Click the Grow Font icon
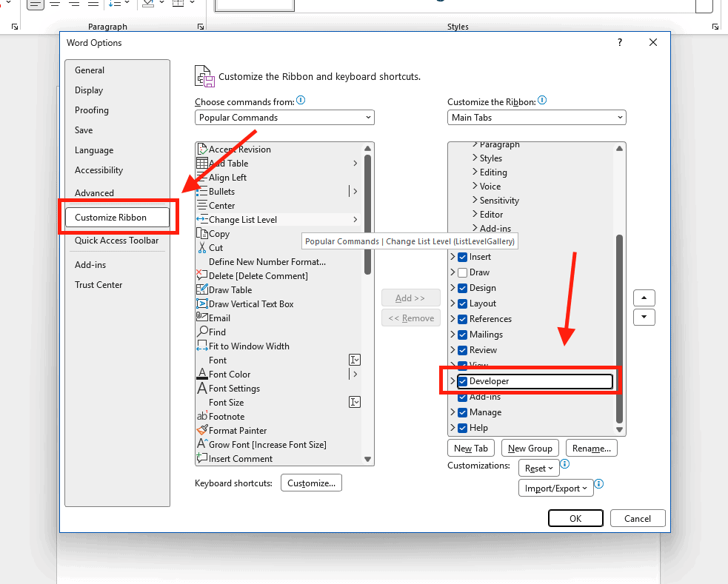The image size is (728, 584). [x=202, y=444]
